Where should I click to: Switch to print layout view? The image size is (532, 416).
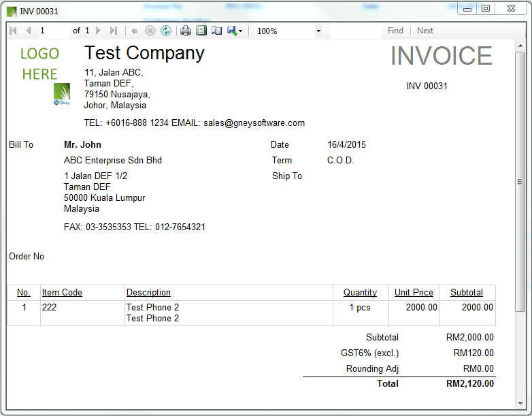coord(201,31)
